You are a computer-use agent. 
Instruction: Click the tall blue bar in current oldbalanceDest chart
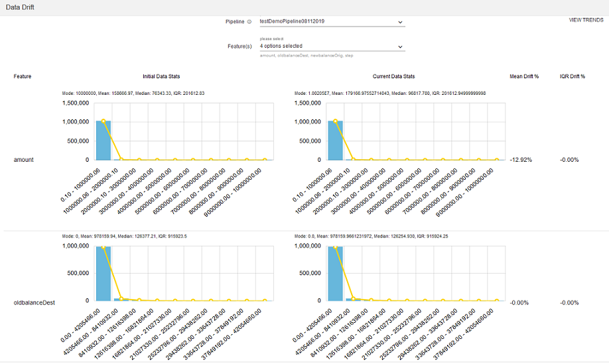tap(335, 274)
